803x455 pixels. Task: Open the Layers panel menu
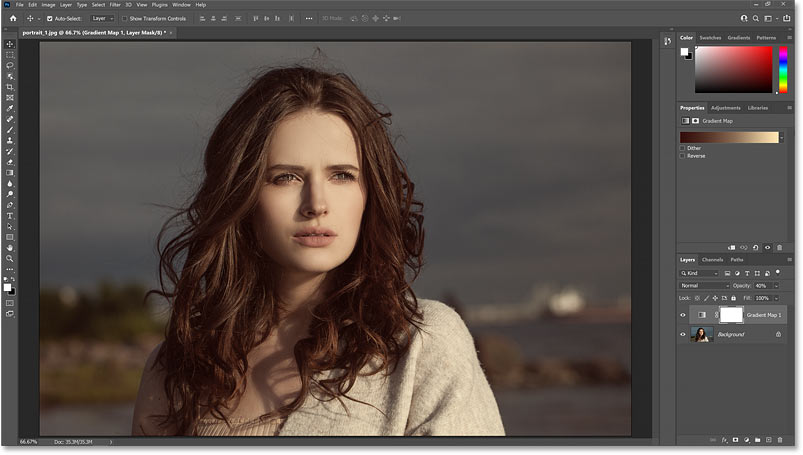click(x=789, y=260)
